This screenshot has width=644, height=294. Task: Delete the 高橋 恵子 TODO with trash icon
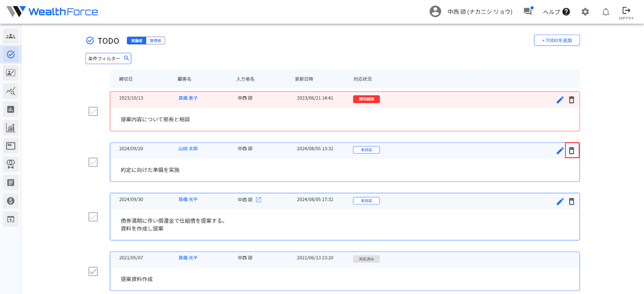click(572, 100)
